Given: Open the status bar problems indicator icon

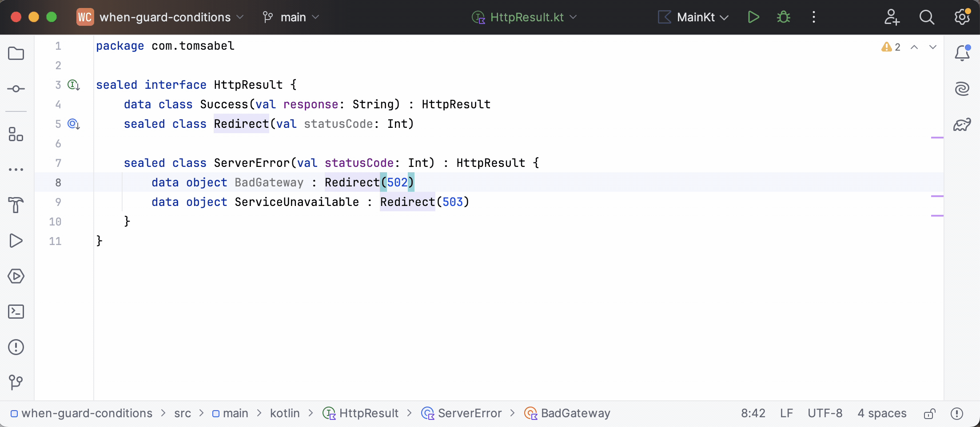Looking at the screenshot, I should (x=957, y=414).
